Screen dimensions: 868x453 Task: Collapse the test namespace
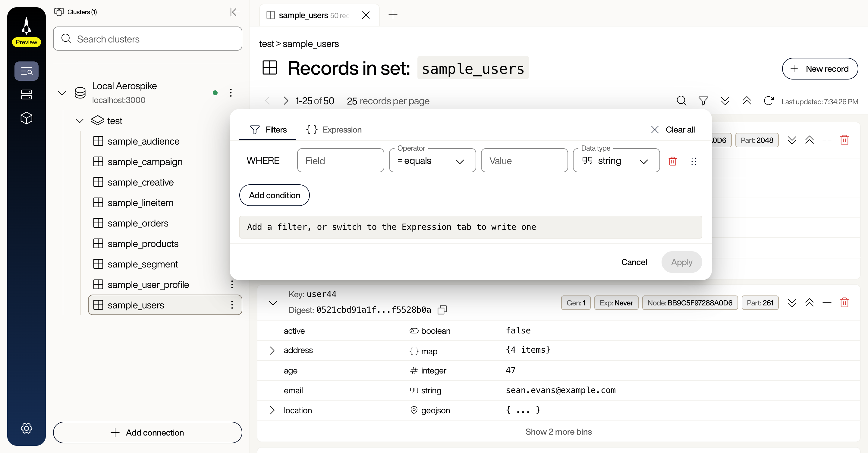(80, 120)
